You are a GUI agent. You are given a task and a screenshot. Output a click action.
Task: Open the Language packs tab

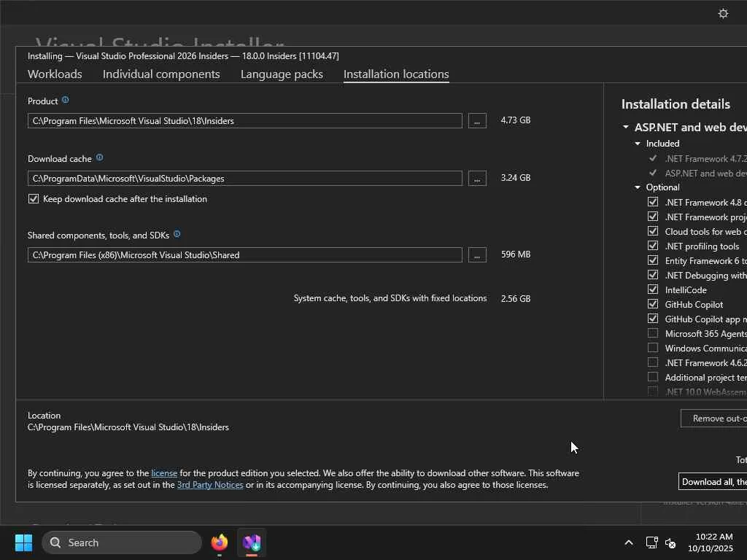[x=282, y=74]
